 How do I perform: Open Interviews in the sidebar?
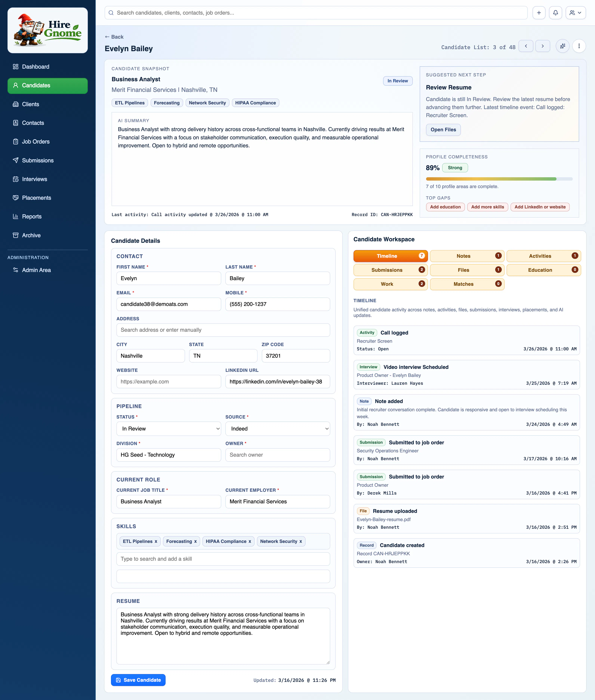point(48,179)
